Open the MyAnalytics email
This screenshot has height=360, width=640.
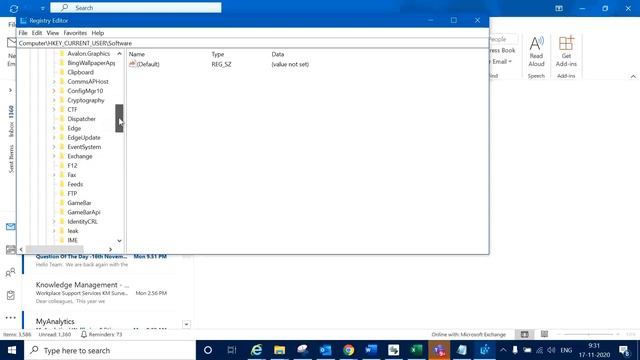[102, 322]
